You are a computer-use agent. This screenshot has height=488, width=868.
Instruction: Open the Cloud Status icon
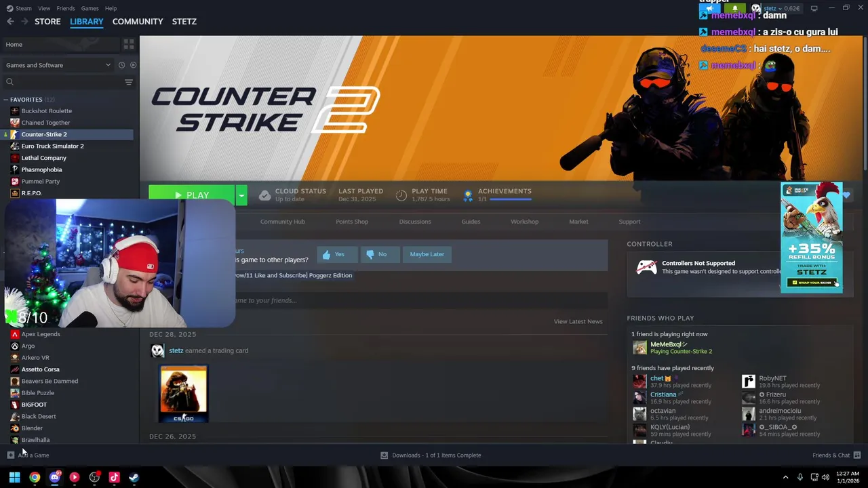[x=264, y=195]
